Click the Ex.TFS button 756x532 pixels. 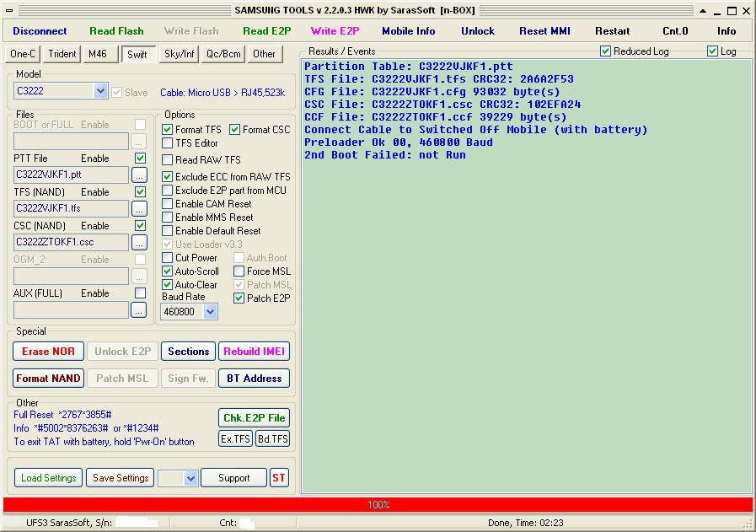[x=236, y=439]
